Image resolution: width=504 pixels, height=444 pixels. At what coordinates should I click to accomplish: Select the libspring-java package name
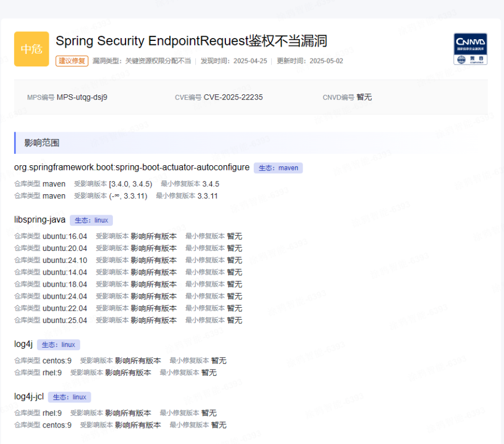pyautogui.click(x=40, y=220)
